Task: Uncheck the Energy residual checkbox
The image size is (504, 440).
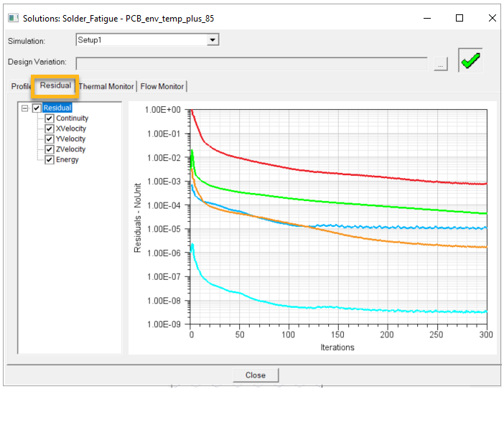Action: (50, 159)
